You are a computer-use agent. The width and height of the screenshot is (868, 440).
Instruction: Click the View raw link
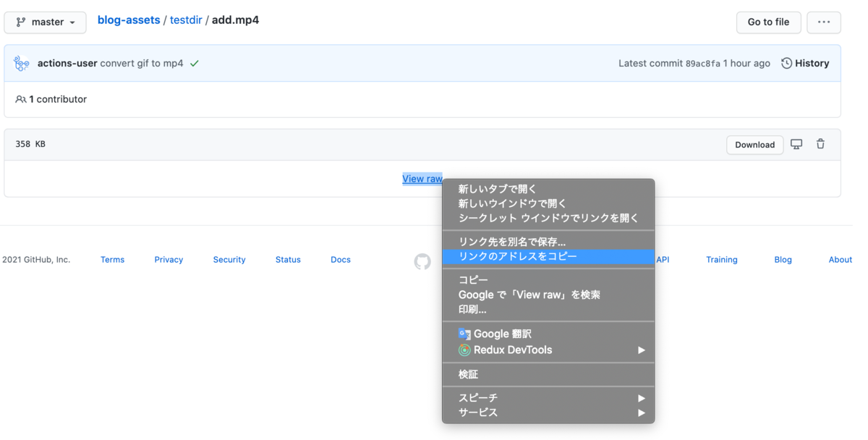[422, 179]
